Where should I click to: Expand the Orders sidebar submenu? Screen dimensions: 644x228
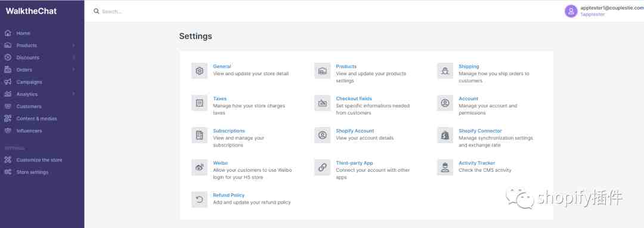click(x=73, y=70)
